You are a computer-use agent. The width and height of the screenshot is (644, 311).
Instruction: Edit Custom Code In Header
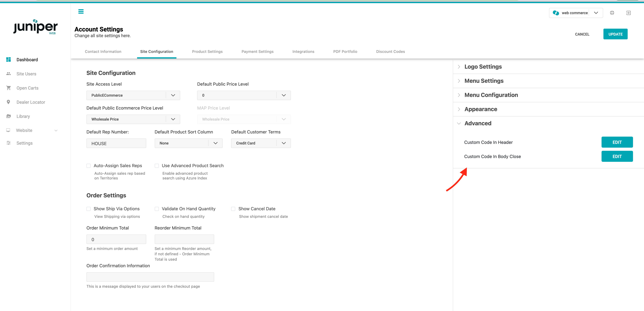tap(617, 142)
